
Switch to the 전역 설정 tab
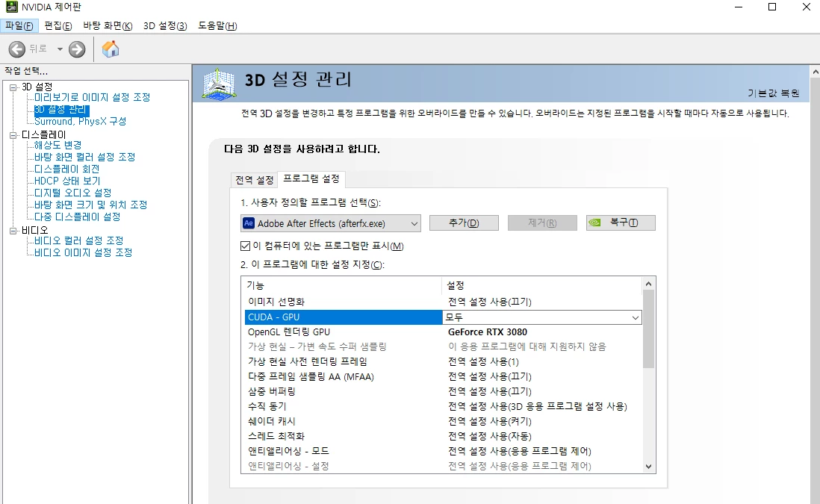[x=254, y=180]
